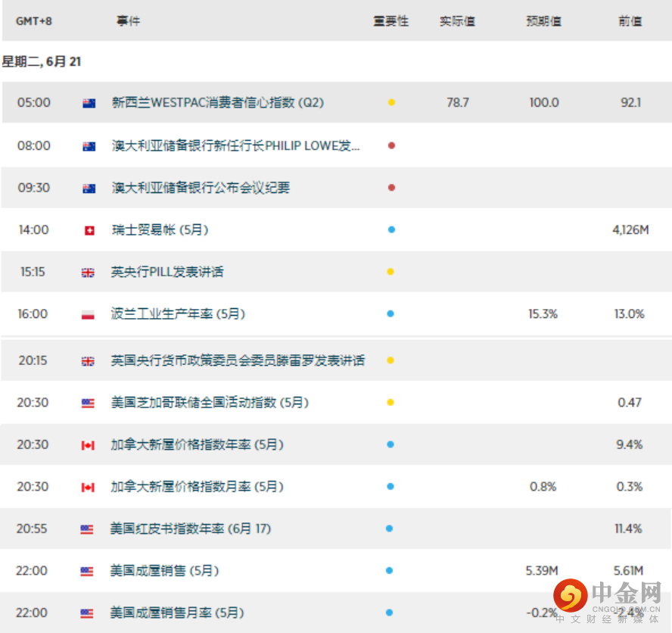Image resolution: width=672 pixels, height=633 pixels.
Task: Click the 事件 column header
Action: [128, 21]
